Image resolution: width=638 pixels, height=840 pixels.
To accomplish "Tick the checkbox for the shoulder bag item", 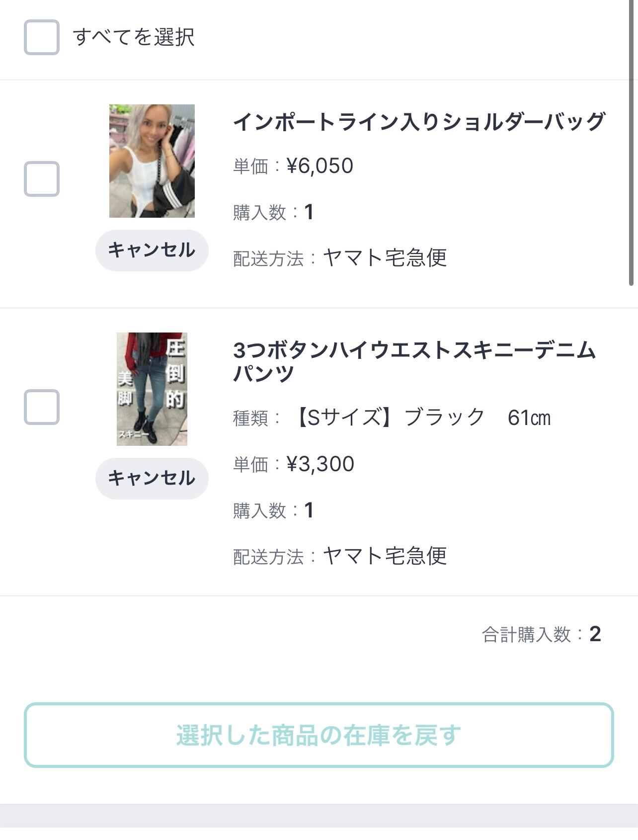I will click(42, 179).
